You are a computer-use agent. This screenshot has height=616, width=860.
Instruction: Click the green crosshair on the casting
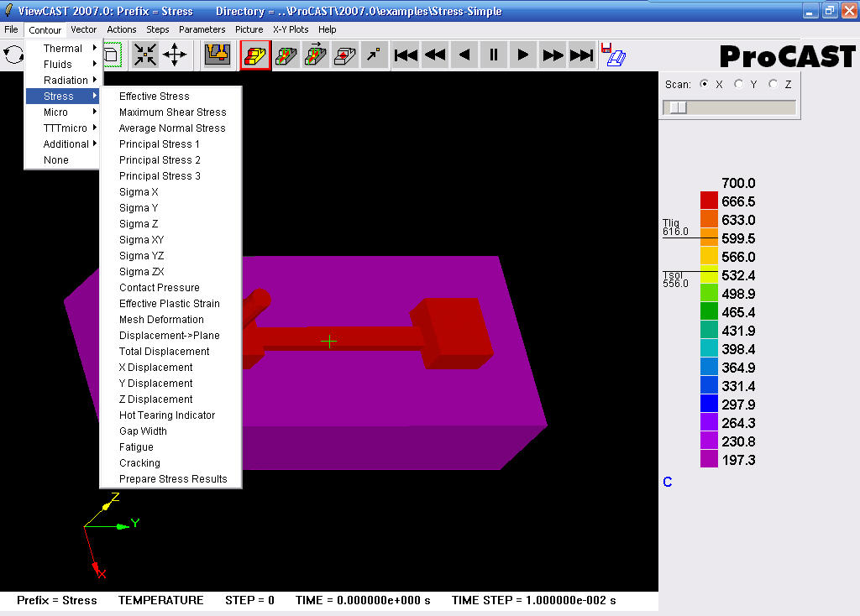click(329, 342)
